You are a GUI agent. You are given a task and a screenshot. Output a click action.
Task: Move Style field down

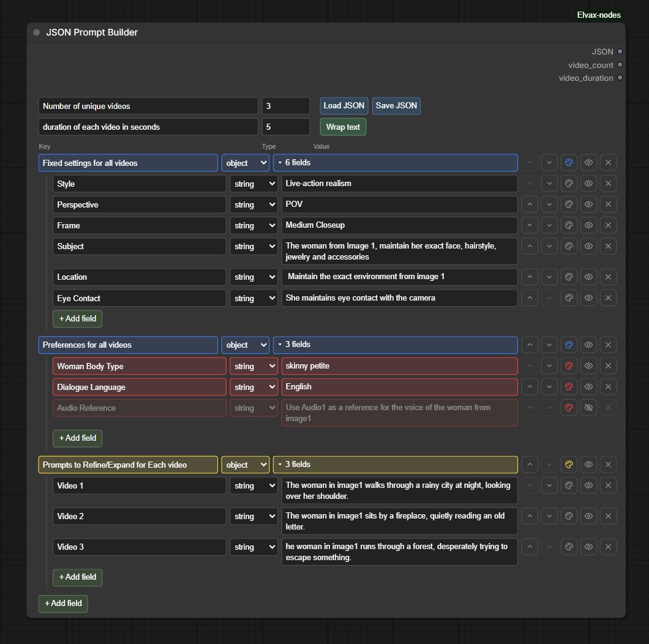coord(549,184)
